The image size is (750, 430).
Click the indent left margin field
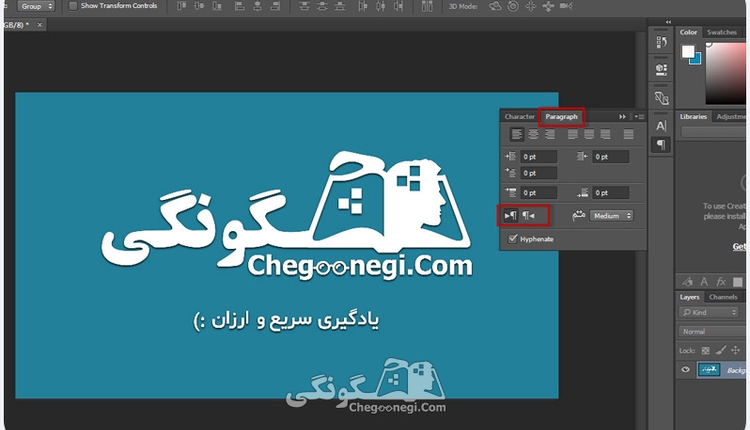pos(539,156)
